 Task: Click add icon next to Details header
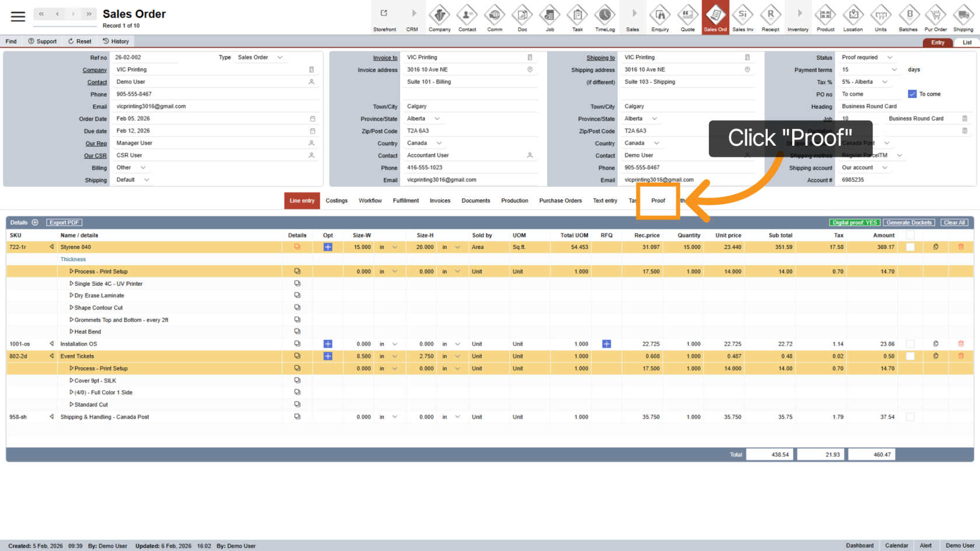(35, 223)
